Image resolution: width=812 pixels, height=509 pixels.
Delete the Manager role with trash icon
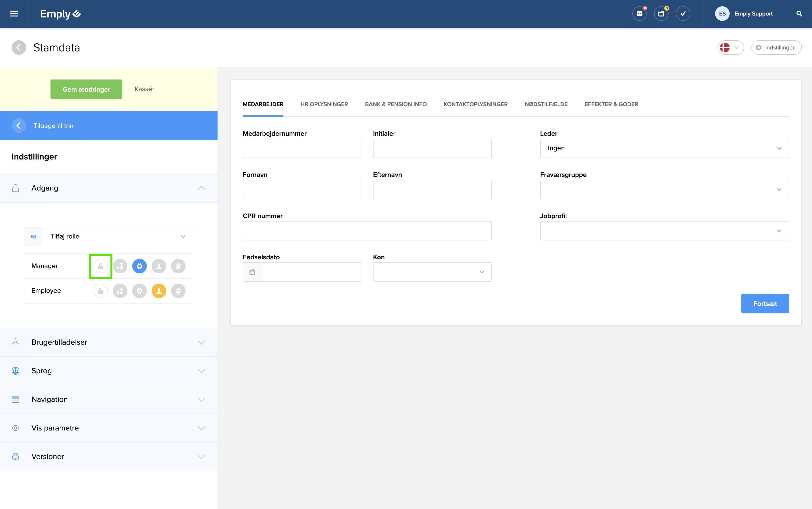178,266
